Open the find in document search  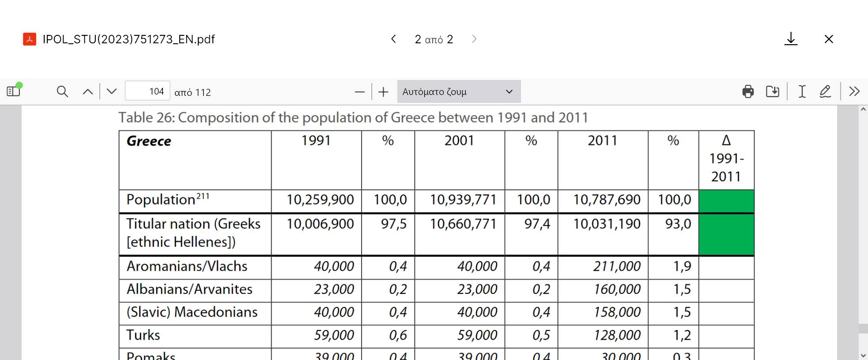point(62,91)
